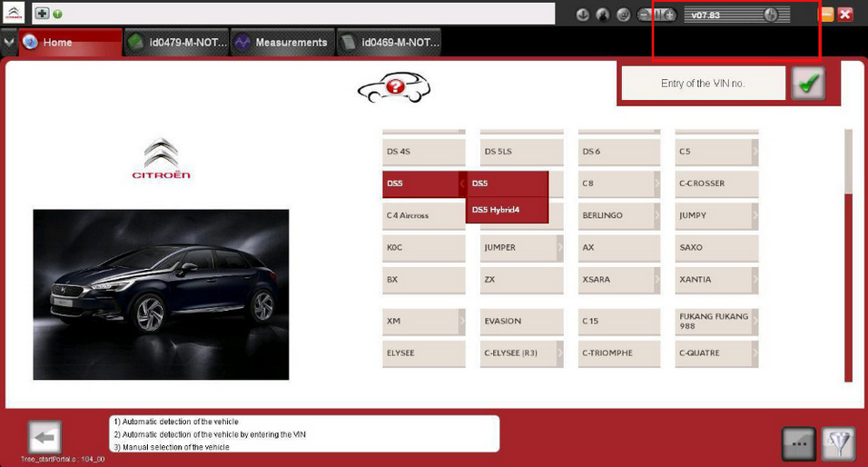Expand the tab list chevron

pyautogui.click(x=9, y=42)
